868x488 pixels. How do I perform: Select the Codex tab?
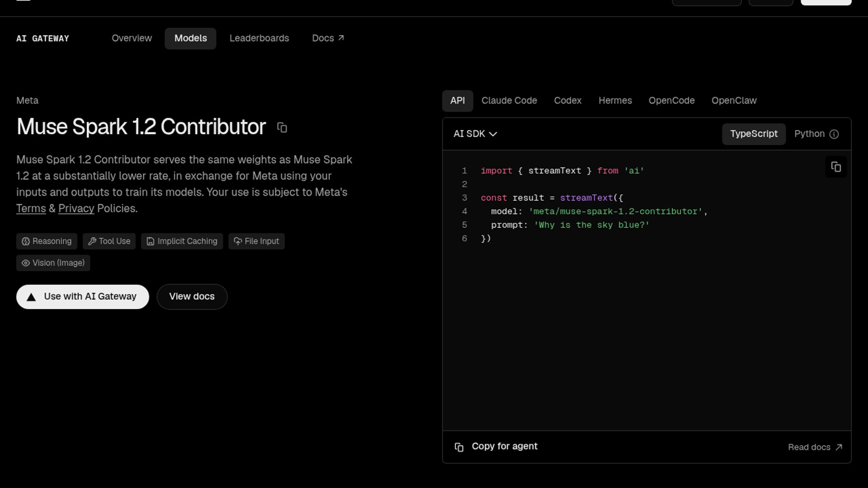point(568,100)
